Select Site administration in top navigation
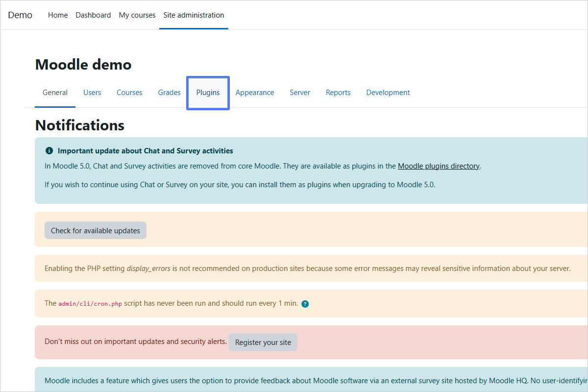Viewport: 588px width, 392px height. tap(194, 15)
